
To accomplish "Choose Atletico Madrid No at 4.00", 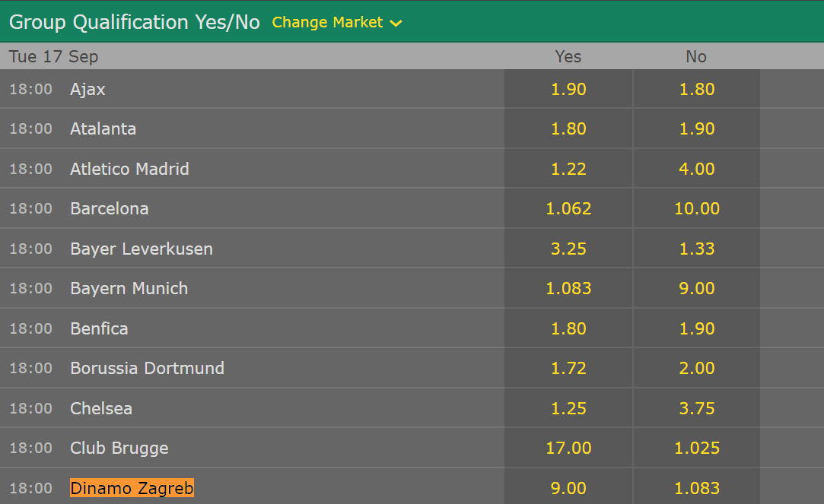I will (x=696, y=169).
